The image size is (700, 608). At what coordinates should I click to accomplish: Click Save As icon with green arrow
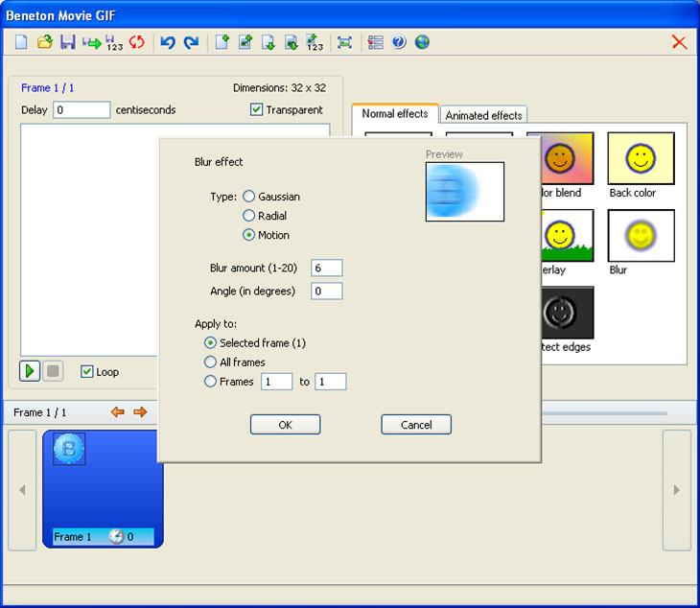click(x=92, y=43)
